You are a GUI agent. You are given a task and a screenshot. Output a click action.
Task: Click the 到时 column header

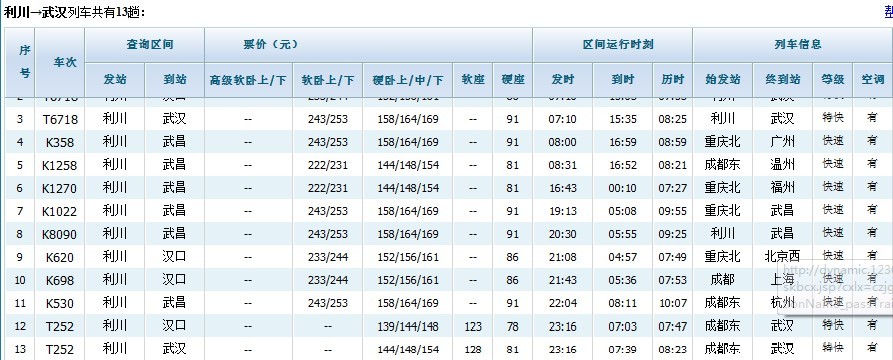[622, 80]
